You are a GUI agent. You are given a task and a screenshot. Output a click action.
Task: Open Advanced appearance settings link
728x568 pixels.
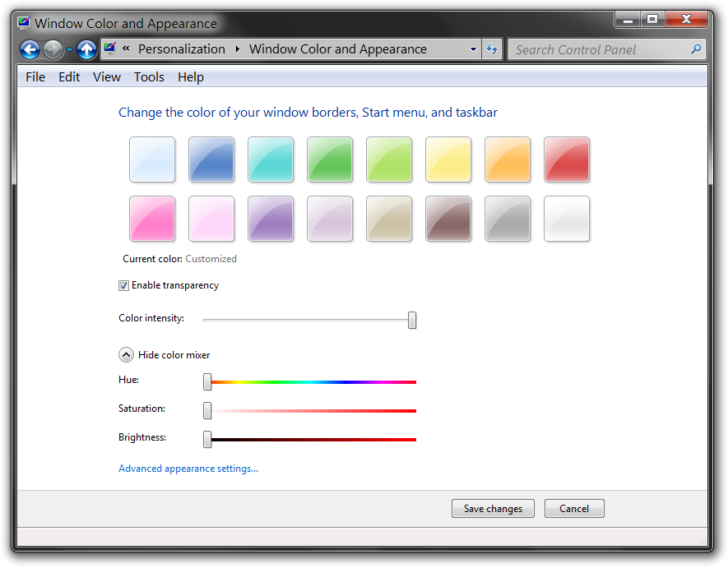(x=188, y=469)
